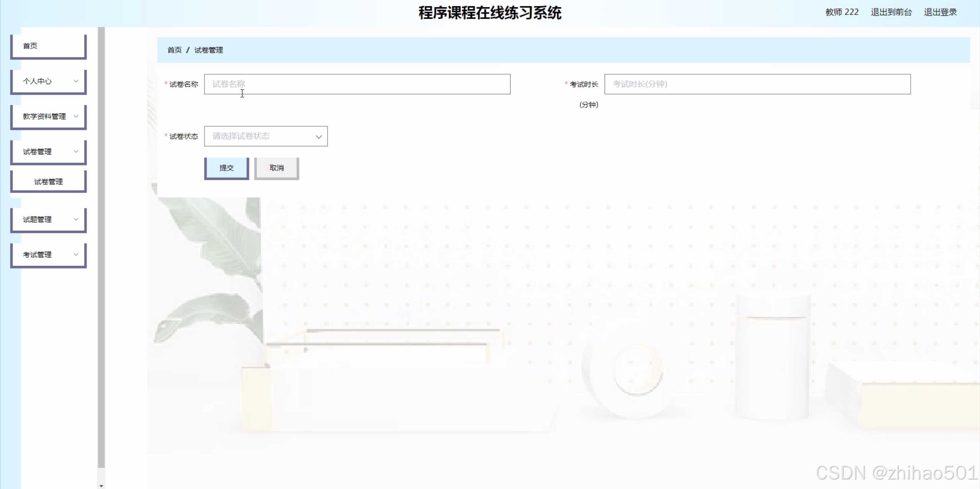Click the 教师 222 user label
980x489 pixels.
[841, 12]
